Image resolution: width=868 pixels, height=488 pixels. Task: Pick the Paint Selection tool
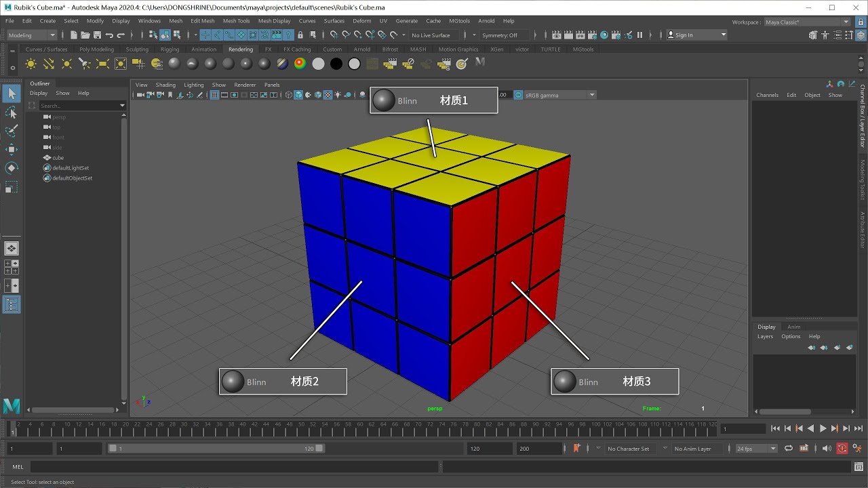(12, 131)
